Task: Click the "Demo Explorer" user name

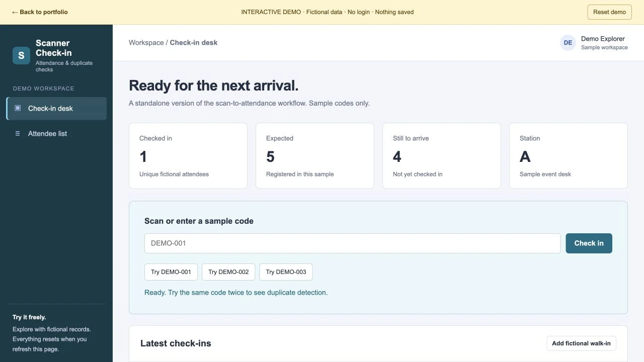Action: click(603, 39)
